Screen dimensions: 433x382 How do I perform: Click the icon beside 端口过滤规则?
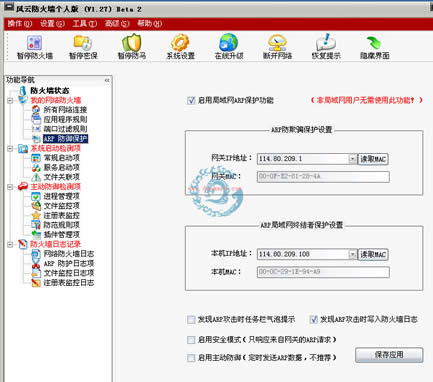pos(36,129)
